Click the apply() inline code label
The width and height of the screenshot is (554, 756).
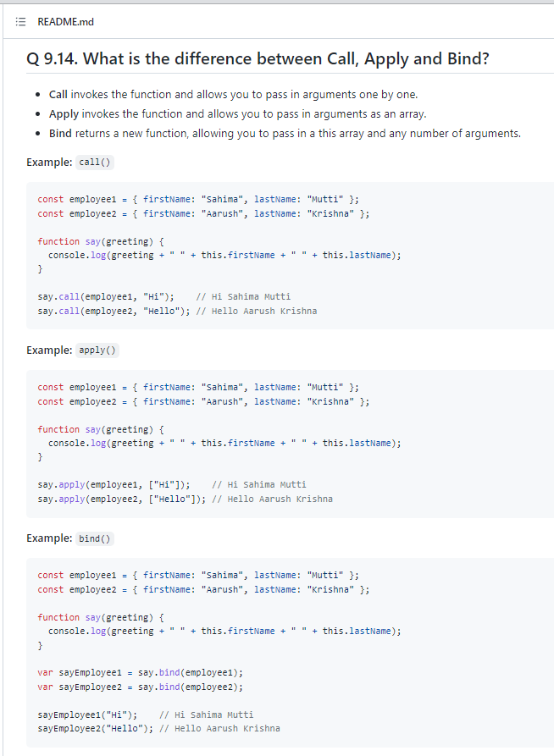pos(98,350)
